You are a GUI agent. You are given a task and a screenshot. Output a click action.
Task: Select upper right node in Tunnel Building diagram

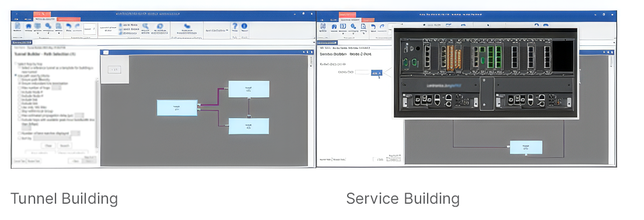[249, 89]
